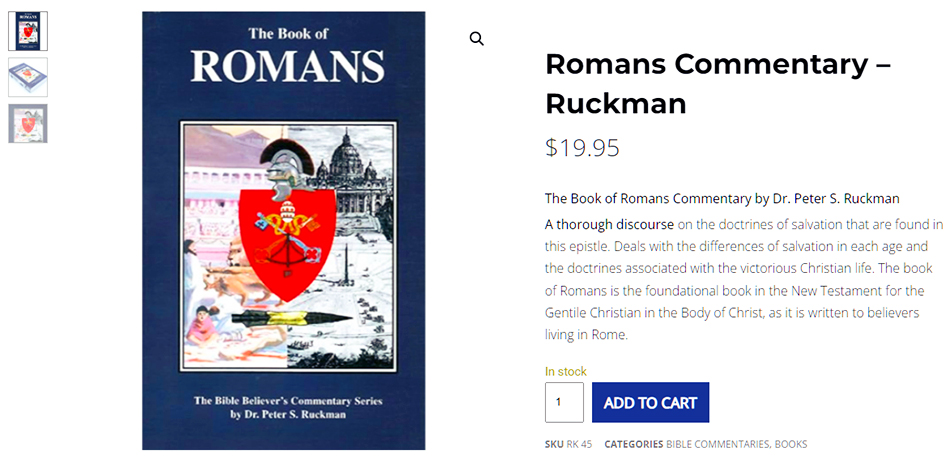Click the Categories label
This screenshot has width=950, height=468.
633,444
